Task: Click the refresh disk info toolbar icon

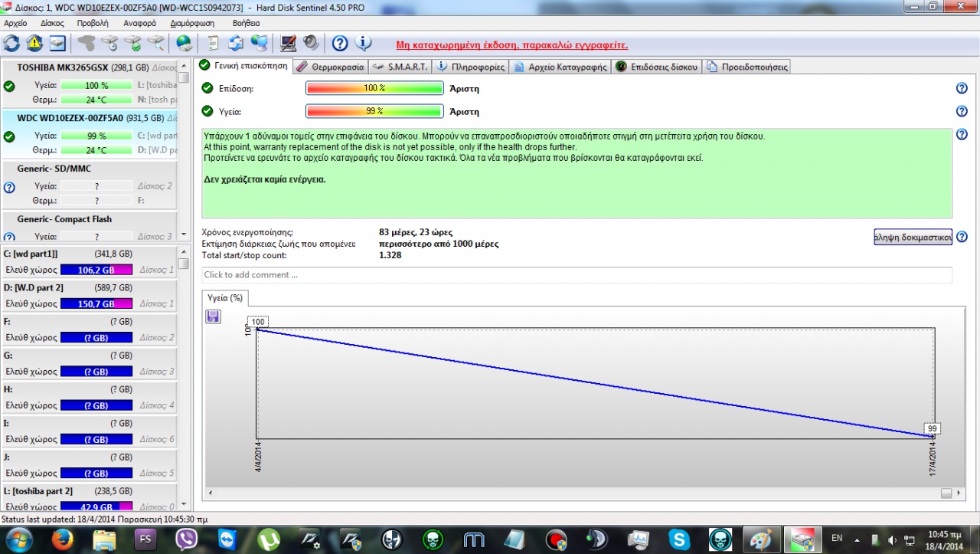Action: (x=12, y=43)
